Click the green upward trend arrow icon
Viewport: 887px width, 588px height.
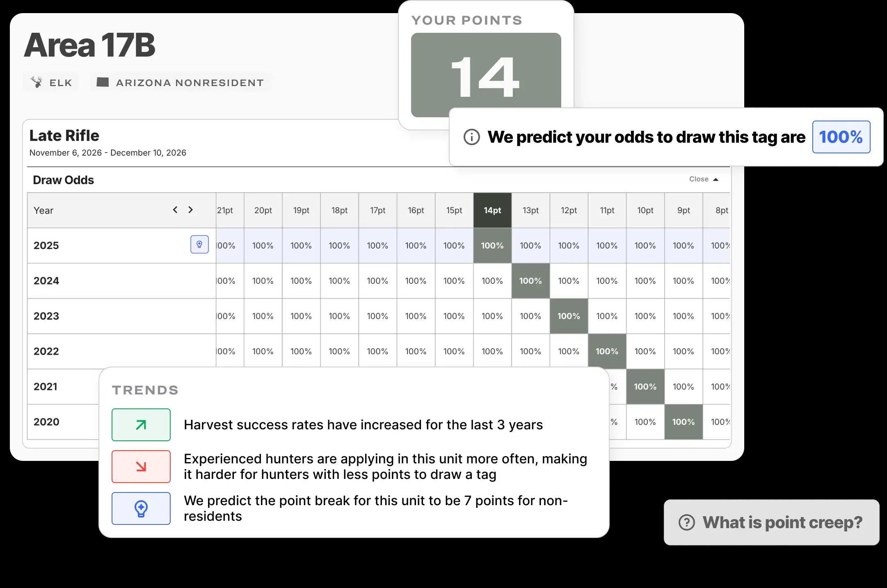(x=141, y=425)
